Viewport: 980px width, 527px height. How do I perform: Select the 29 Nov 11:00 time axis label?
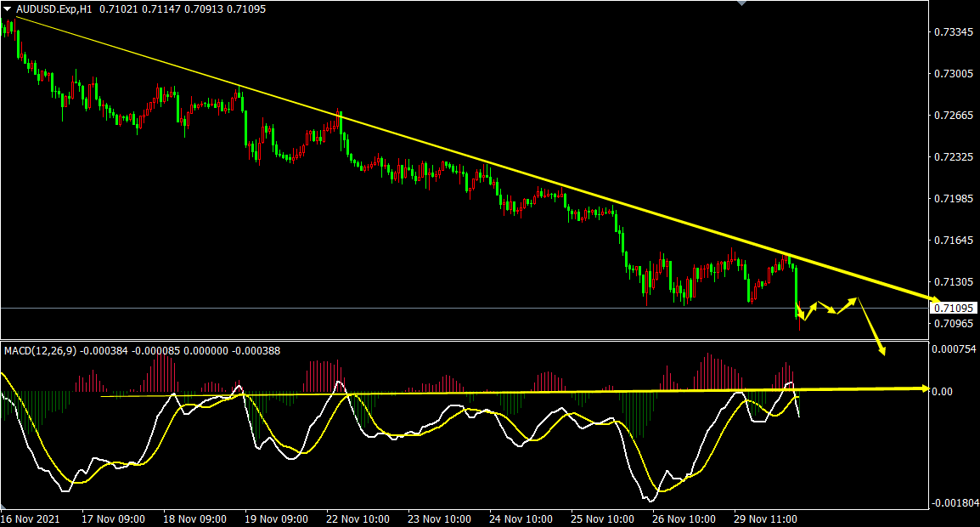point(763,518)
